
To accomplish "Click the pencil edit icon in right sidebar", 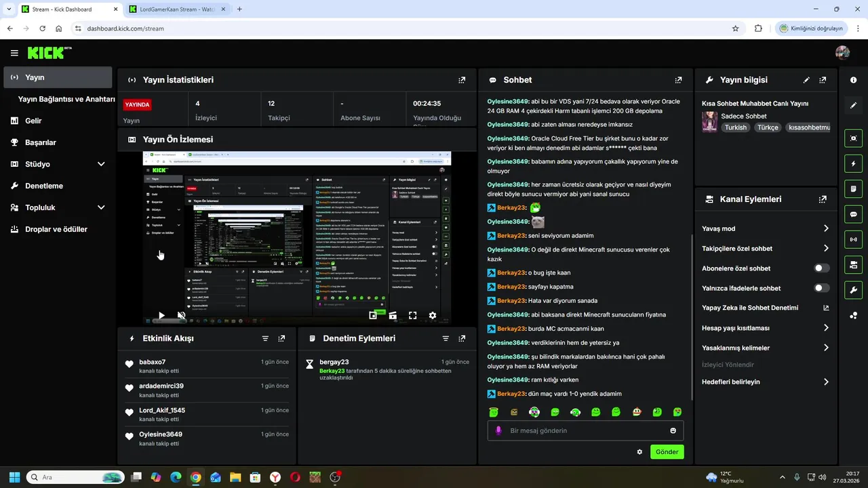I will point(853,106).
